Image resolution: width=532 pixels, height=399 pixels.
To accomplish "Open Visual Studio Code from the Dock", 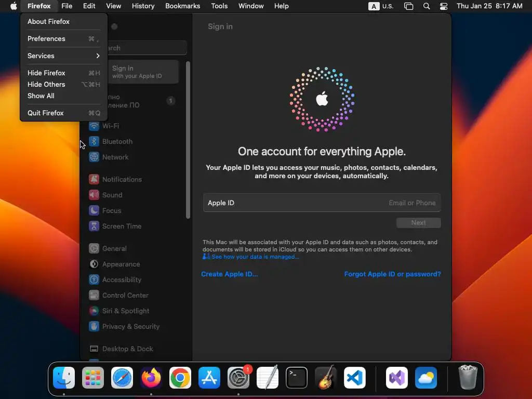I will point(355,378).
